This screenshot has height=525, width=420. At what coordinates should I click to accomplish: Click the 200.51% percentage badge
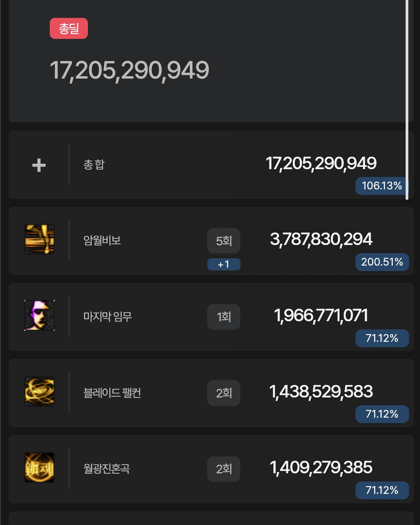[382, 262]
